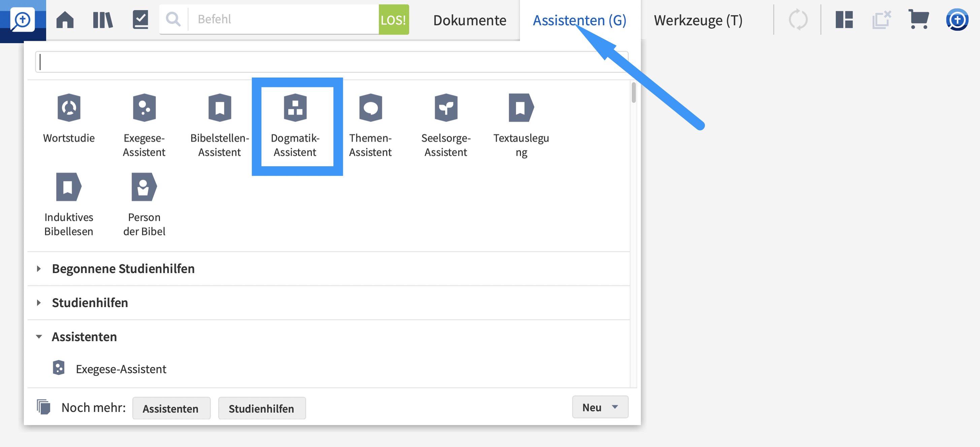Image resolution: width=980 pixels, height=447 pixels.
Task: Click the stacked pages icon beside Noch mehr
Action: click(x=43, y=407)
